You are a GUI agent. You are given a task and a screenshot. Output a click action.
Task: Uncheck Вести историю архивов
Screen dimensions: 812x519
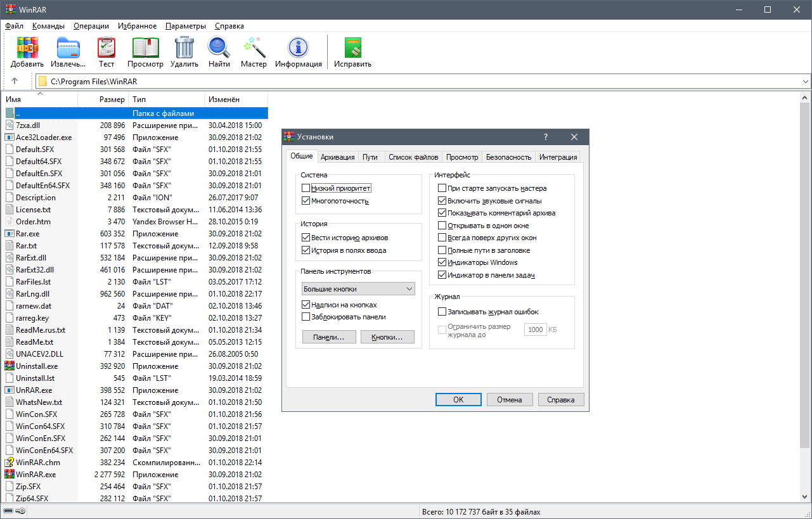306,238
